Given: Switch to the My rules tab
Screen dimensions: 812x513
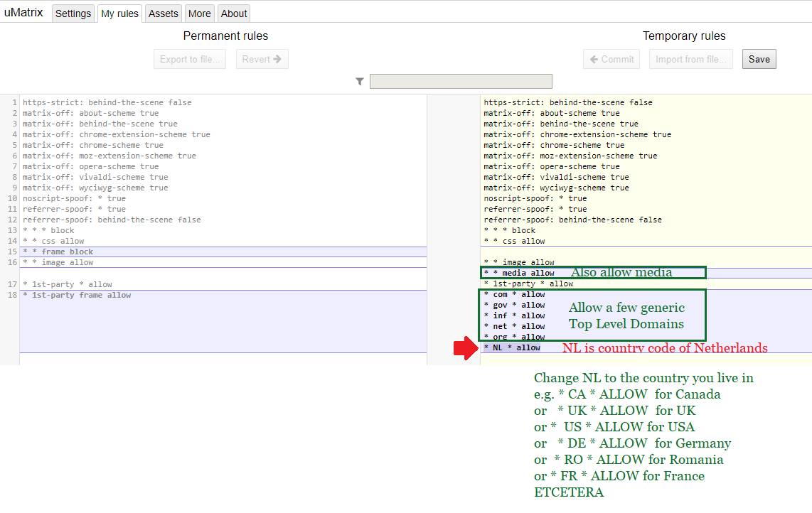Looking at the screenshot, I should [119, 13].
